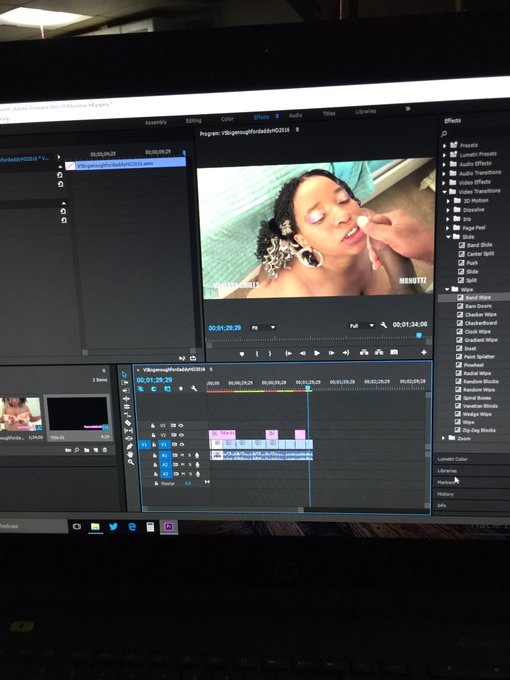
Task: Click the Title 01 thumbnail in Project panel
Action: point(77,414)
